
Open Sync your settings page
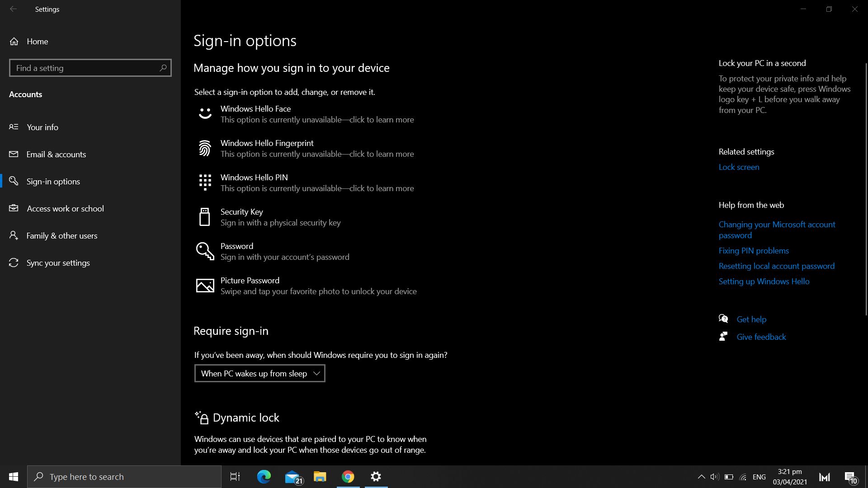tap(58, 263)
